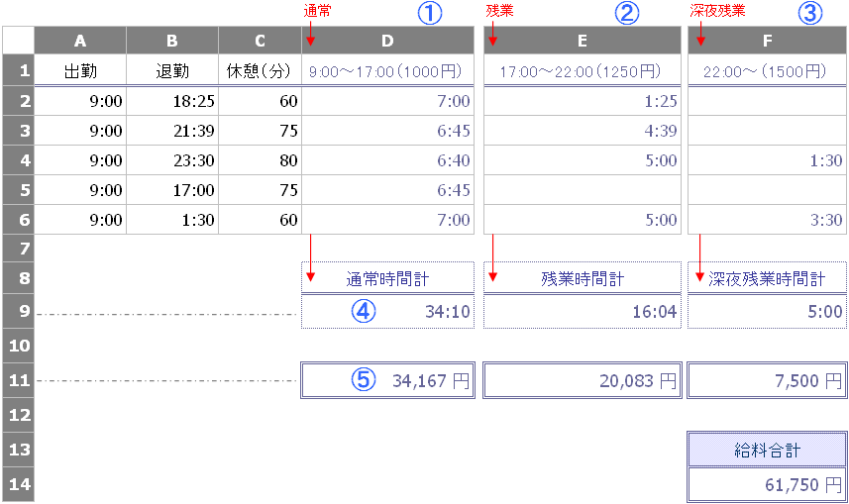Click the 6:45 regular hours cell in row 3
849x504 pixels.
coord(387,131)
